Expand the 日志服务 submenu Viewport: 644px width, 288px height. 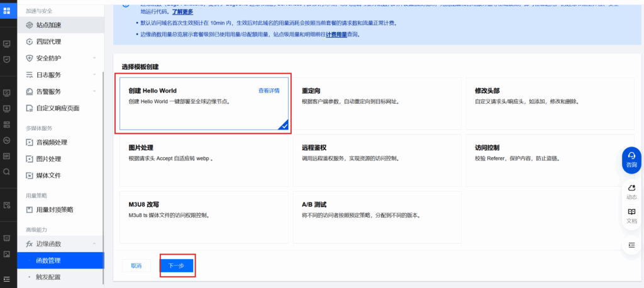coord(94,75)
